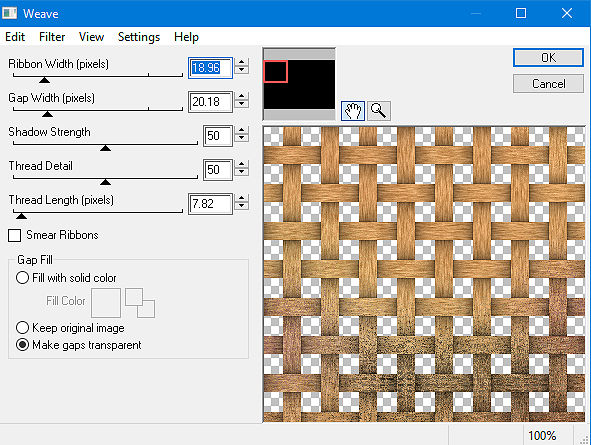Open the Filter menu

52,37
